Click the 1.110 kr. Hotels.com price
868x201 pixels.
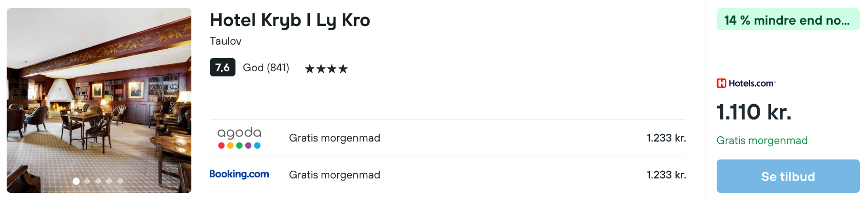point(754,112)
